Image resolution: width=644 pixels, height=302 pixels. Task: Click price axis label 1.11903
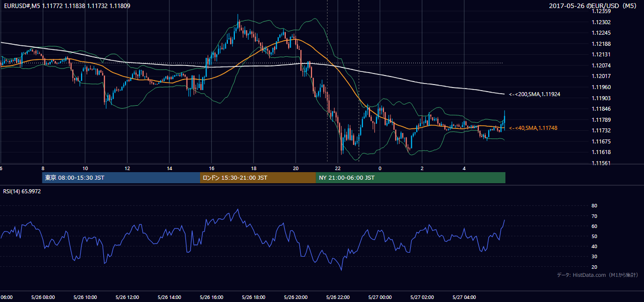click(x=600, y=98)
